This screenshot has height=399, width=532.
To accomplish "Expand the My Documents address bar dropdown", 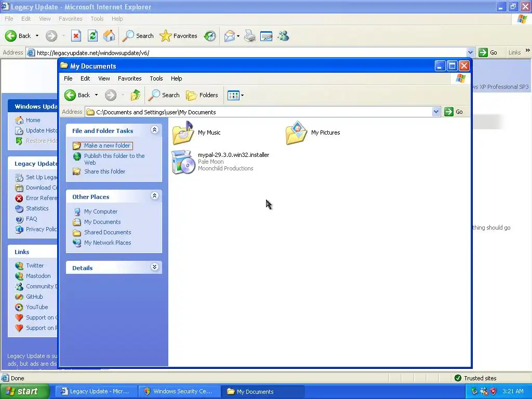I will coord(436,112).
